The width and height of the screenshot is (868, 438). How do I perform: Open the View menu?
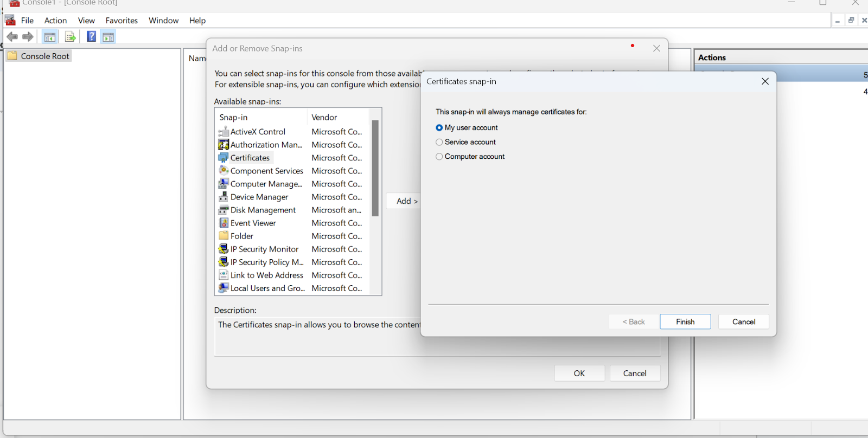tap(86, 21)
